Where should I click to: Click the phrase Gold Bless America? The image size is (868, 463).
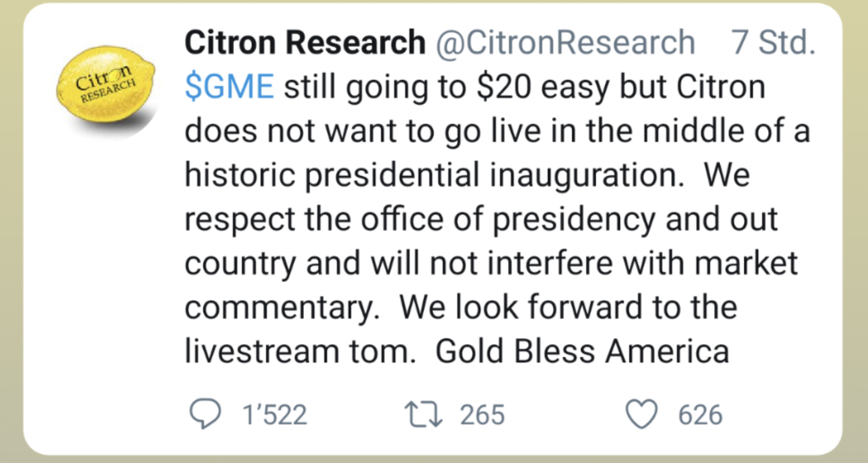[x=582, y=351]
